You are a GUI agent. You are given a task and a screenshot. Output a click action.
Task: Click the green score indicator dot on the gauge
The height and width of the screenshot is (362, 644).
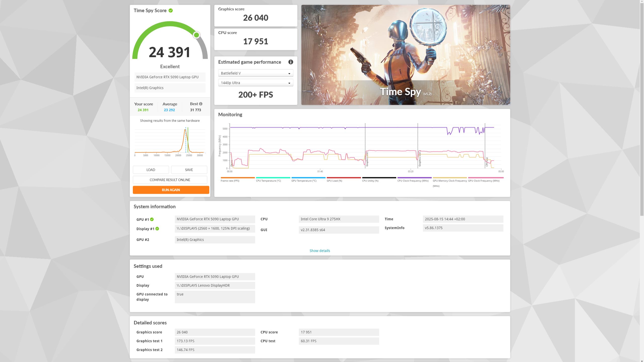click(196, 35)
